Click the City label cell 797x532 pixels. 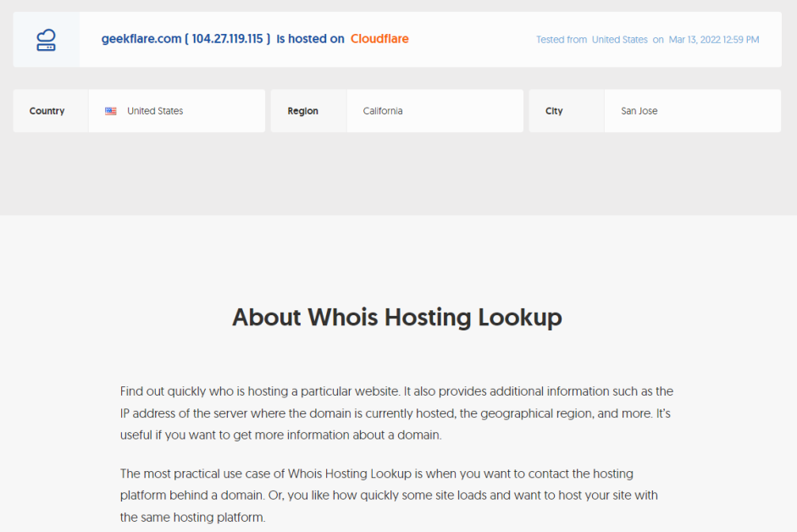pos(567,111)
